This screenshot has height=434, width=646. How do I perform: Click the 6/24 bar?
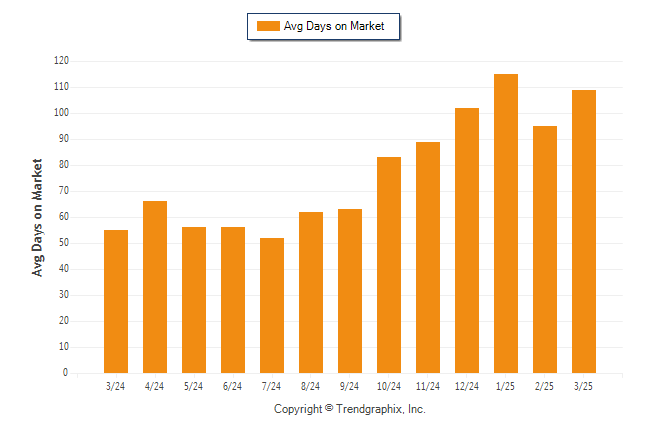(233, 300)
